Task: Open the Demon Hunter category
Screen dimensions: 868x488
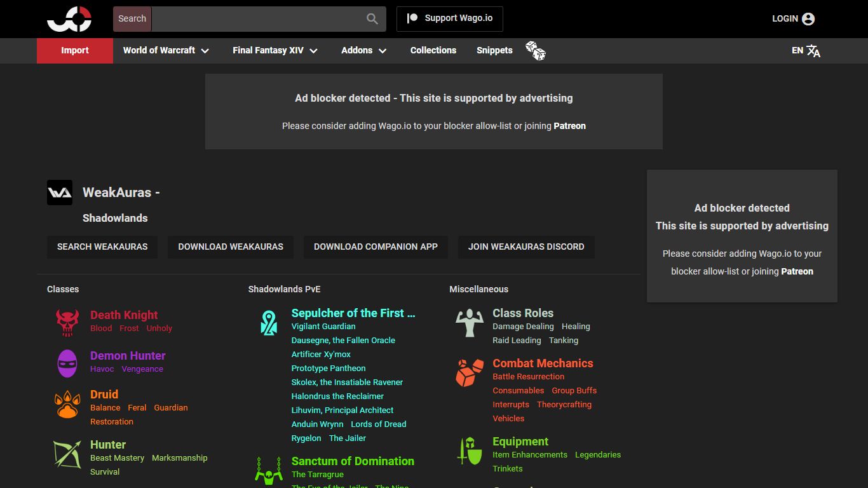Action: tap(128, 356)
